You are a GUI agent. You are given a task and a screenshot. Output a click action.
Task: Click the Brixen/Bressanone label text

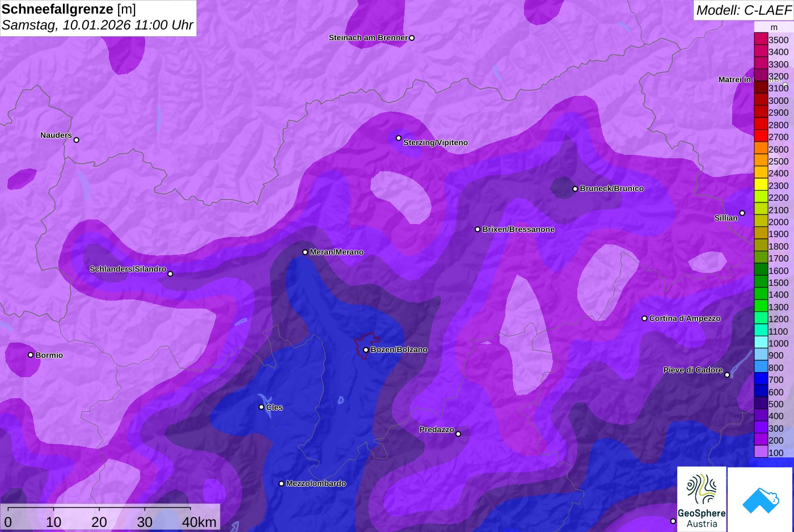point(518,230)
